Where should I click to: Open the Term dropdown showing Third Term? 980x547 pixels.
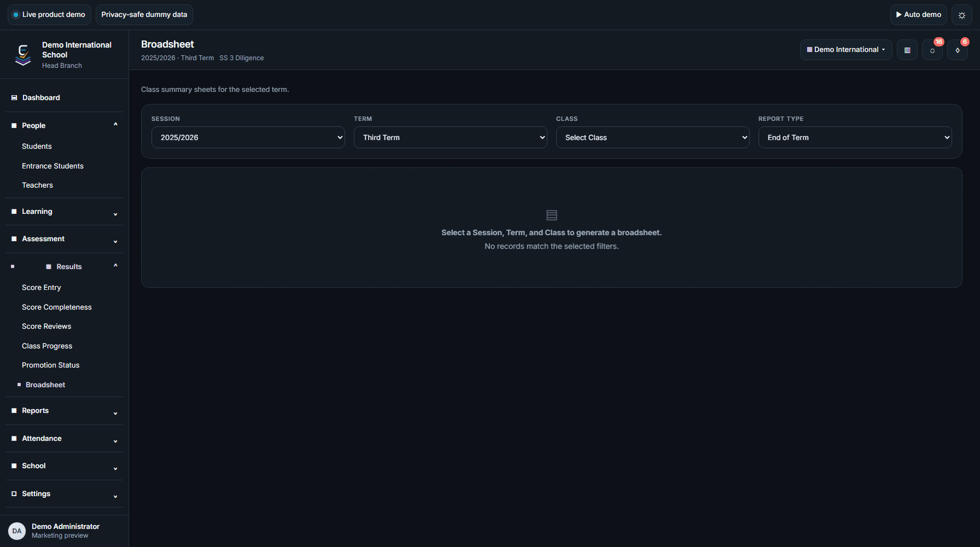pyautogui.click(x=451, y=137)
